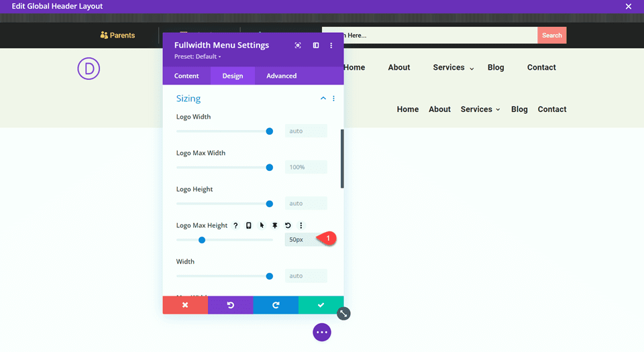The height and width of the screenshot is (352, 644).
Task: Adjust the Logo Height slider handle
Action: tap(270, 203)
